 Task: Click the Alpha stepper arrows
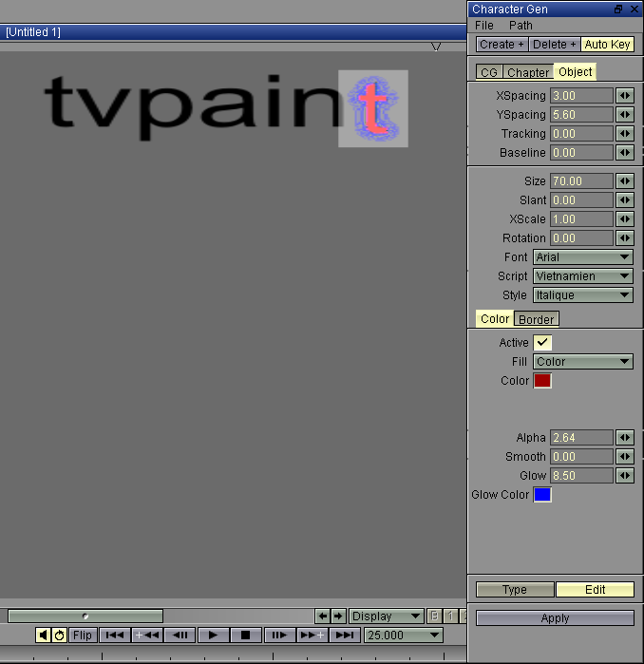click(625, 438)
